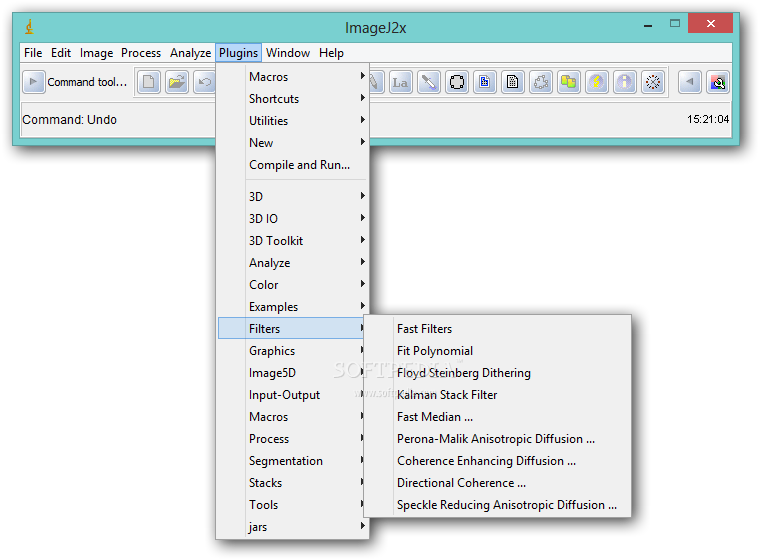Viewport: 760px width, 560px height.
Task: Select the highlighted Filters entry
Action: pyautogui.click(x=291, y=329)
